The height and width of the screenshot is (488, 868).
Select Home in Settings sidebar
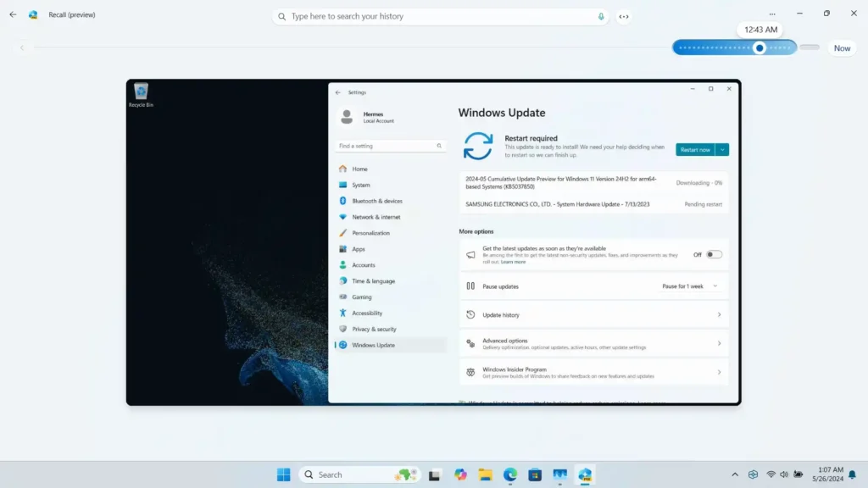coord(390,169)
